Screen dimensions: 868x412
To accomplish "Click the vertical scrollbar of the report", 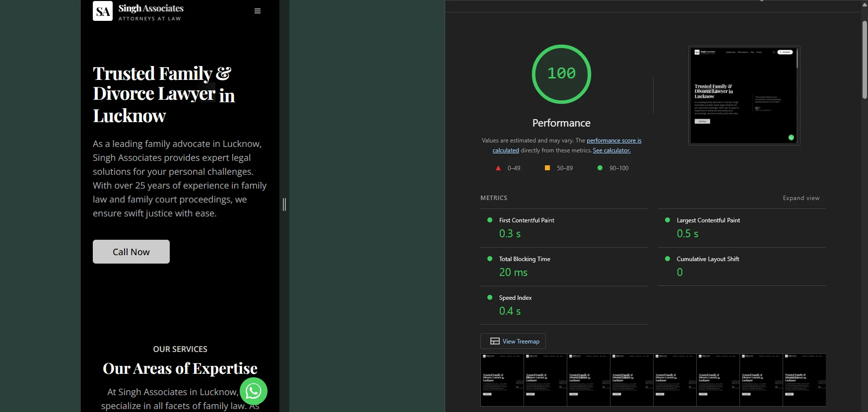I will point(865,60).
